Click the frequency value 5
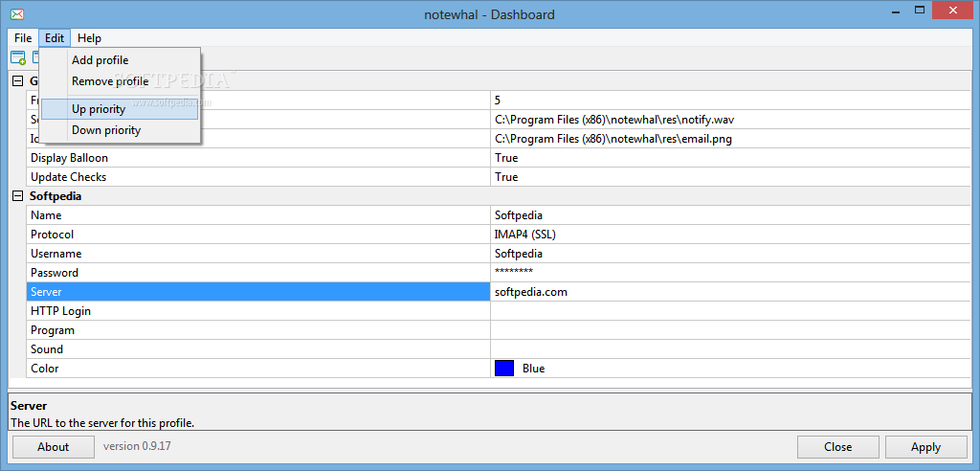980x471 pixels. point(730,101)
